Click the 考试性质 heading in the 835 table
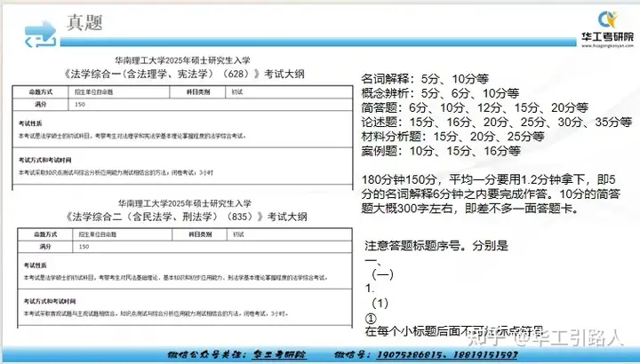Viewport: 640px width, 364px height. point(35,265)
